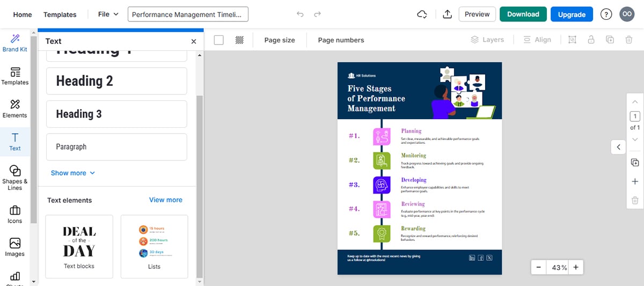This screenshot has width=644, height=286.
Task: Open the File dropdown menu
Action: coord(108,14)
